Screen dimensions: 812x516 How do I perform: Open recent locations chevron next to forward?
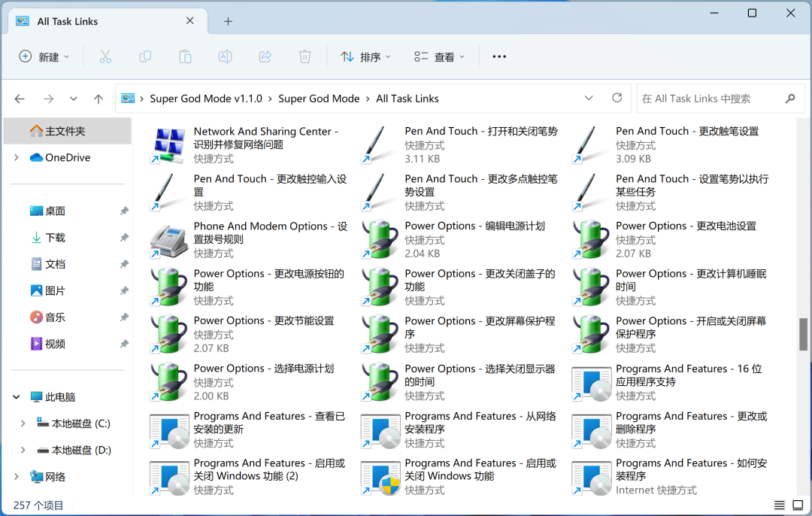74,99
